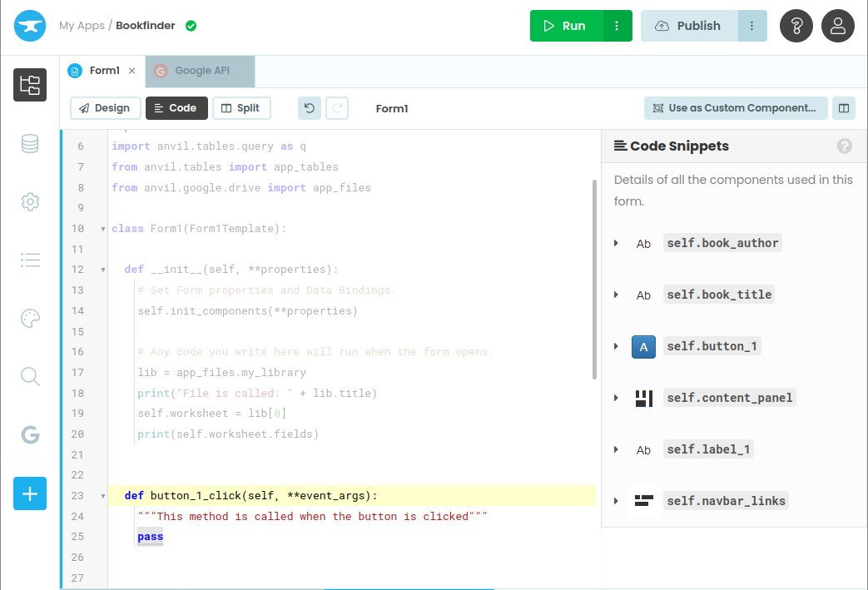The image size is (868, 590).
Task: Switch to the Google API tab
Action: click(200, 72)
